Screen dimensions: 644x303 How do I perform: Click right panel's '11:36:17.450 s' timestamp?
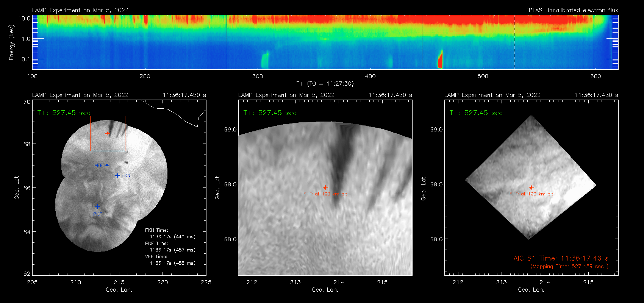(597, 95)
